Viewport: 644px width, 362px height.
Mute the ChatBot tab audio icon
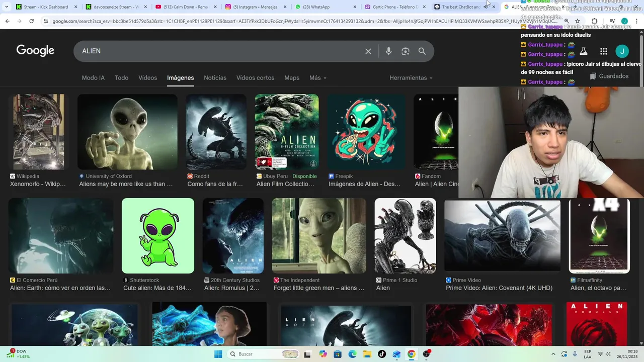click(x=486, y=7)
